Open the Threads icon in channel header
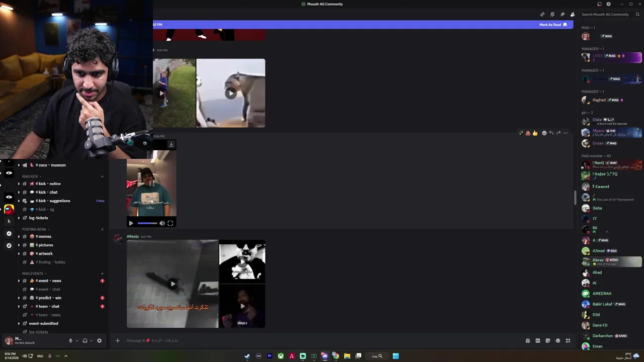This screenshot has width=644, height=362. tap(542, 15)
